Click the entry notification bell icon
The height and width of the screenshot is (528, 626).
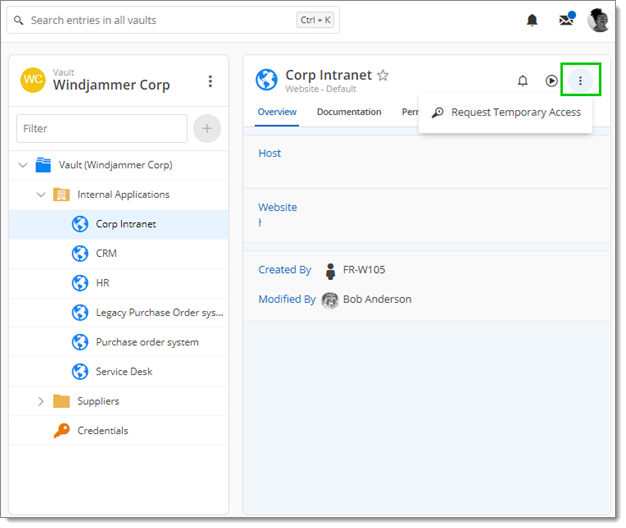(522, 81)
